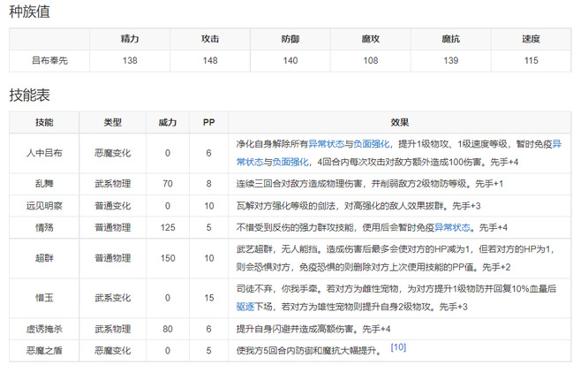Viewport: 588px width, 373px height.
Task: Select 普通物理 type in 情殇 row
Action: pos(112,227)
